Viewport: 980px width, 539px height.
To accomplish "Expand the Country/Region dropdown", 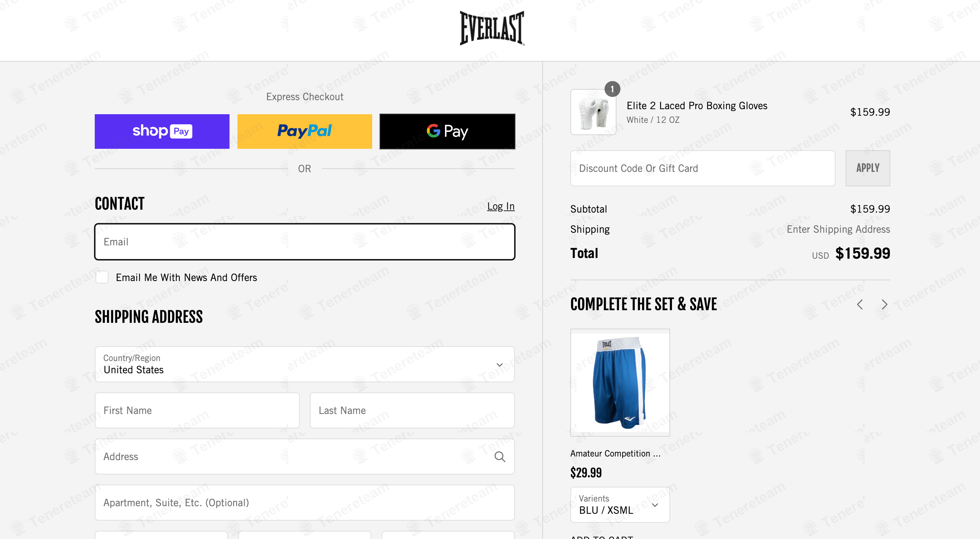I will pyautogui.click(x=304, y=364).
